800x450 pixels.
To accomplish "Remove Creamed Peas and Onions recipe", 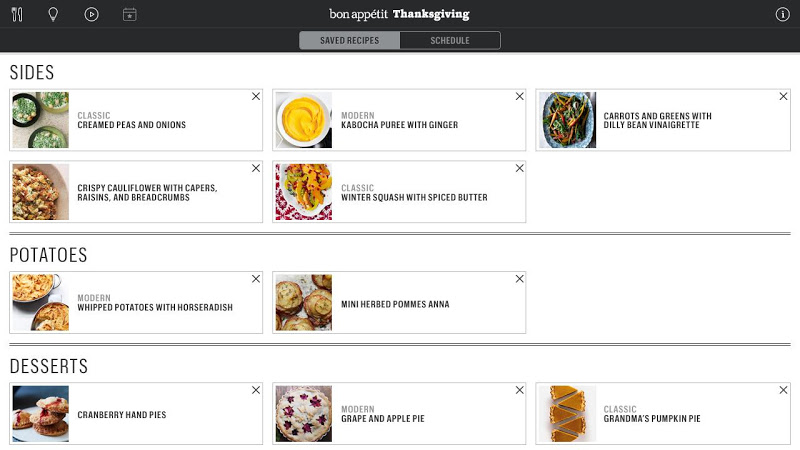I will tap(255, 97).
